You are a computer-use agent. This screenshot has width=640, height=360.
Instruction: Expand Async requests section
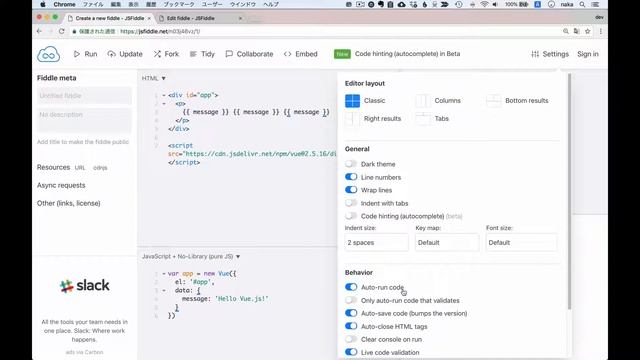[61, 185]
